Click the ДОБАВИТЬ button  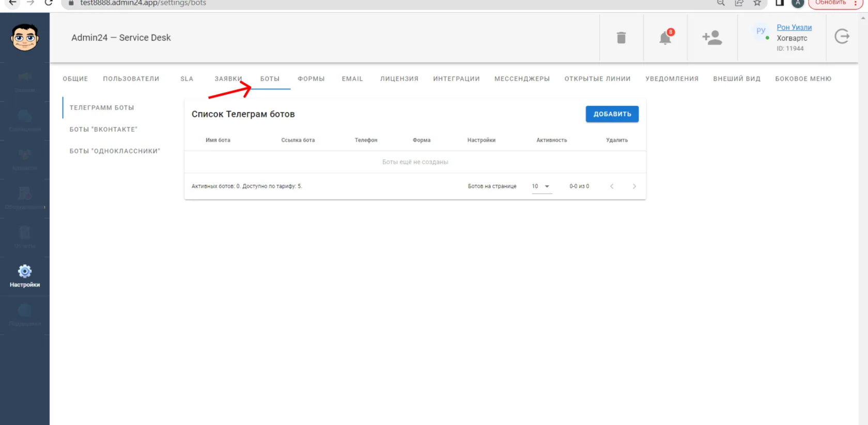tap(612, 114)
